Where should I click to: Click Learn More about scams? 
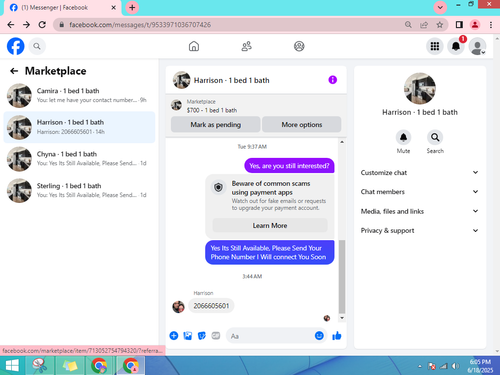click(x=270, y=226)
